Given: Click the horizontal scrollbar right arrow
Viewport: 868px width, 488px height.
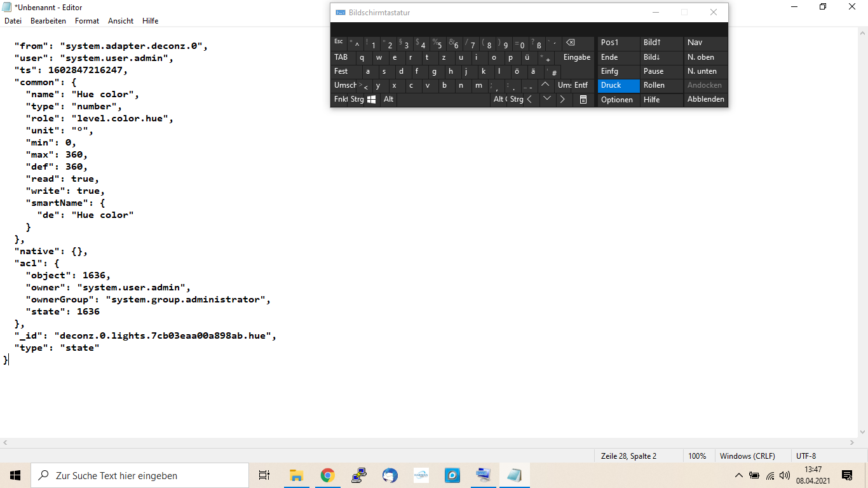Looking at the screenshot, I should (x=853, y=442).
